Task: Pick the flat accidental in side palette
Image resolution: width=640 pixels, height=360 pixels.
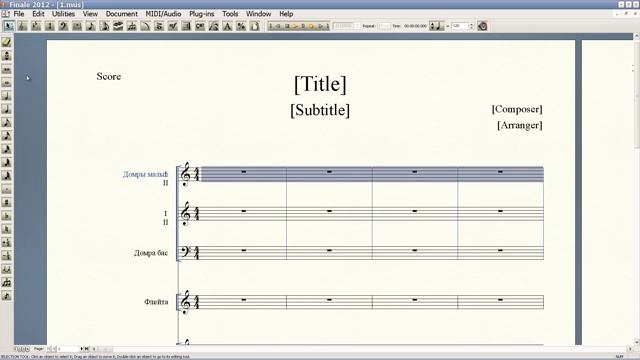Action: click(x=7, y=216)
